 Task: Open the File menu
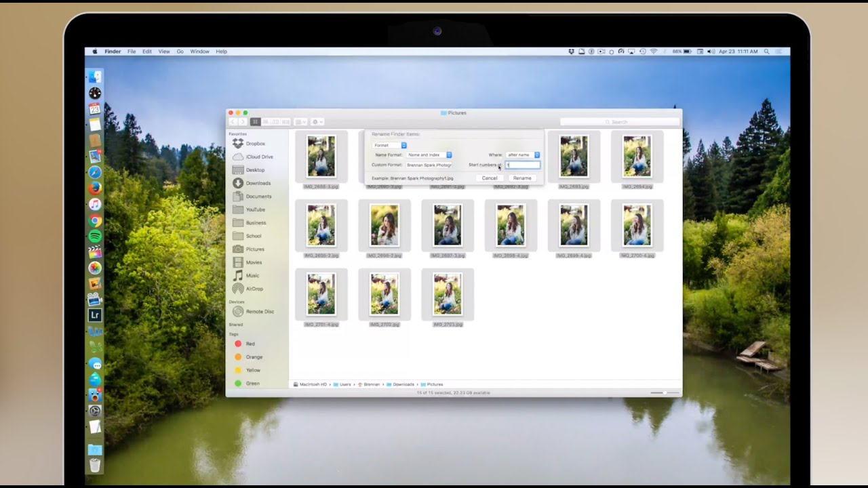tap(132, 52)
